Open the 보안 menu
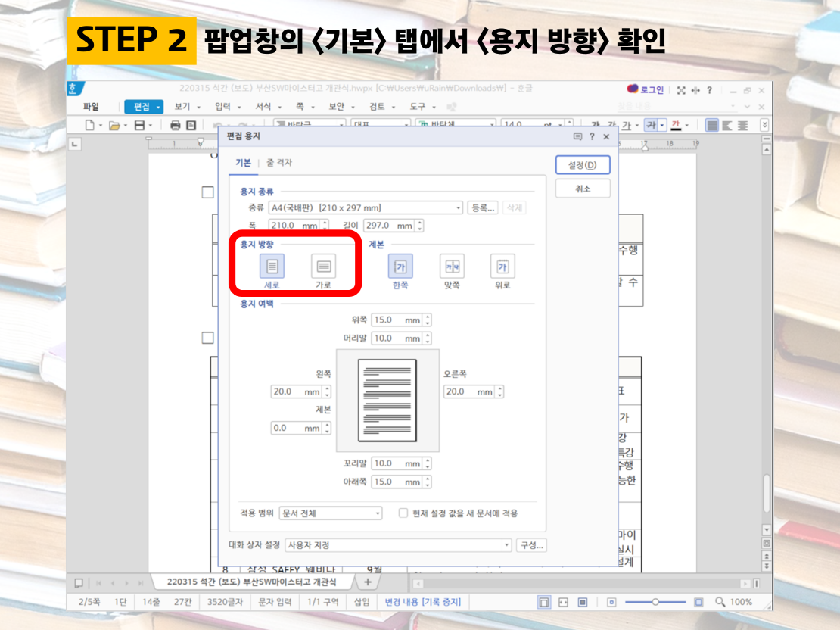 337,107
